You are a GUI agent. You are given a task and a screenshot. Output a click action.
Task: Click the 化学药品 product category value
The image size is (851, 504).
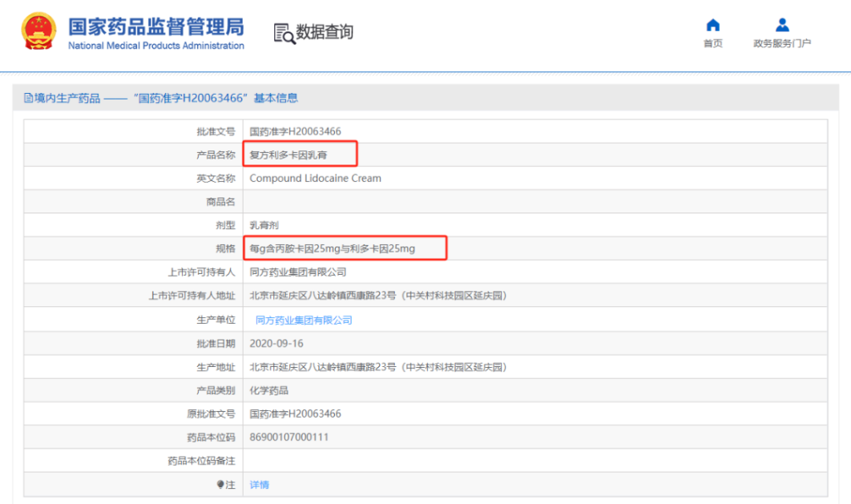269,390
